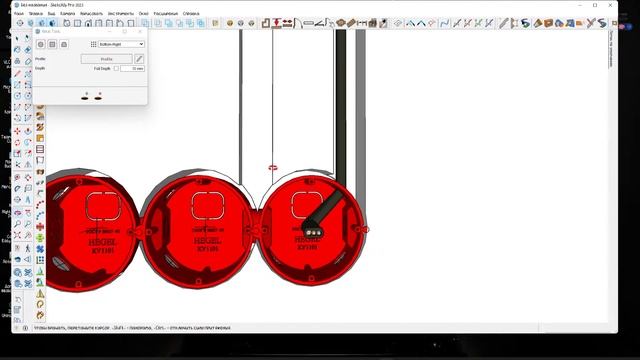Click the pencil edit-profile button
The width and height of the screenshot is (640, 360).
[139, 59]
